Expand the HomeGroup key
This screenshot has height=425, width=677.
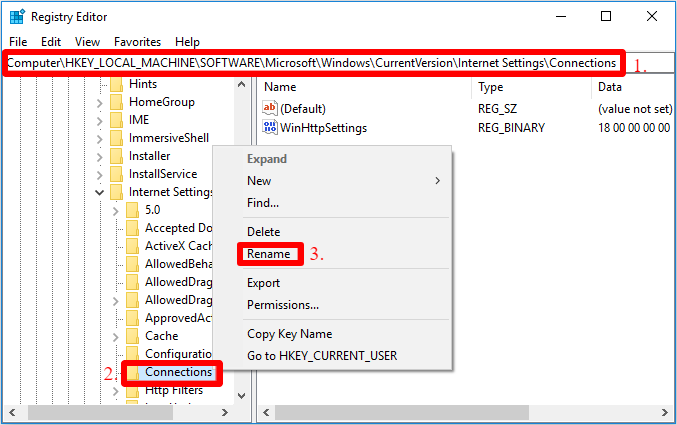point(100,103)
